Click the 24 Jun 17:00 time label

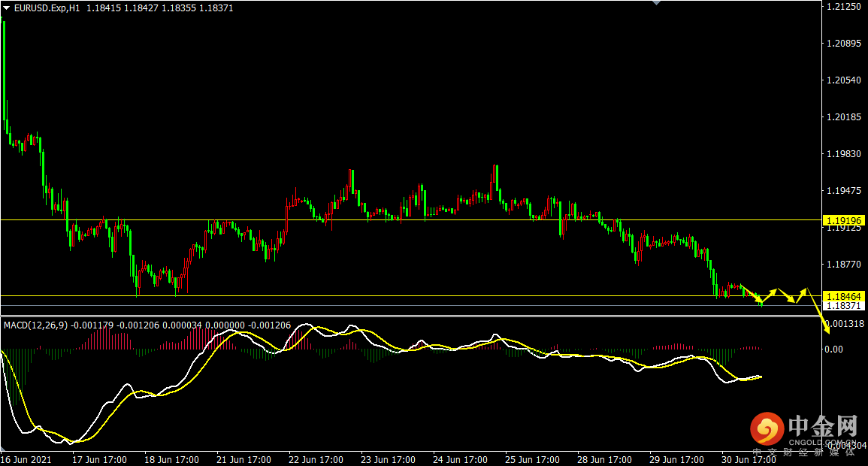tap(460, 460)
